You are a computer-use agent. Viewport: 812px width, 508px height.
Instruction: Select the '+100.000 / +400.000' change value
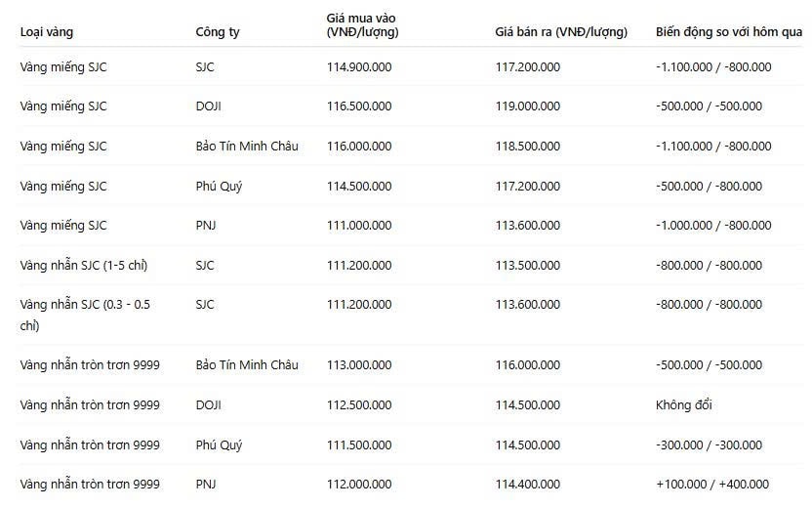pos(712,485)
